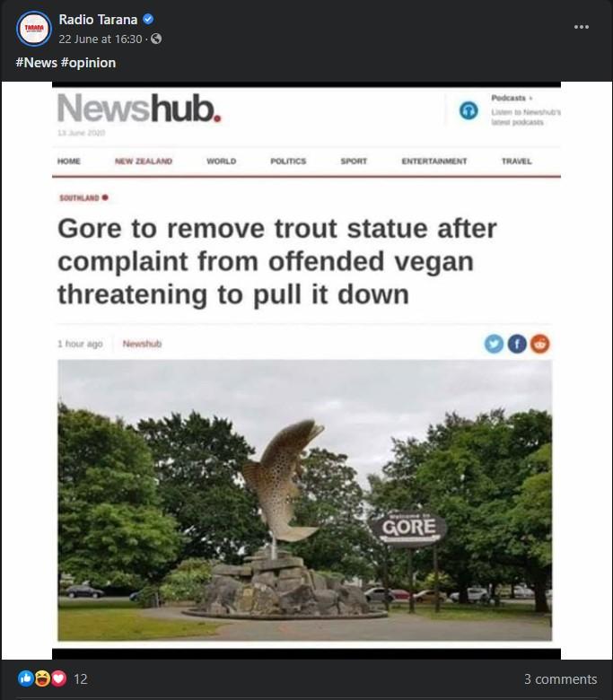Image resolution: width=613 pixels, height=700 pixels.
Task: Open Radio Tarana profile picture
Action: [x=34, y=29]
